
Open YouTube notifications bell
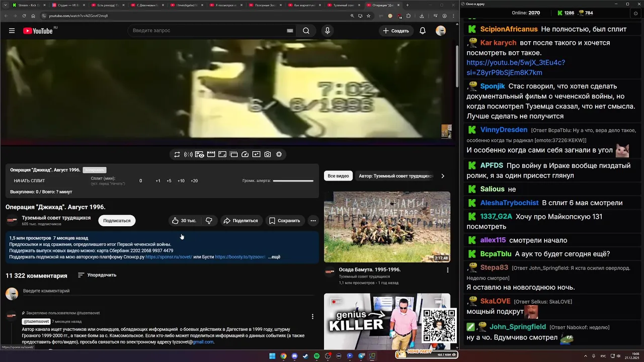(423, 31)
